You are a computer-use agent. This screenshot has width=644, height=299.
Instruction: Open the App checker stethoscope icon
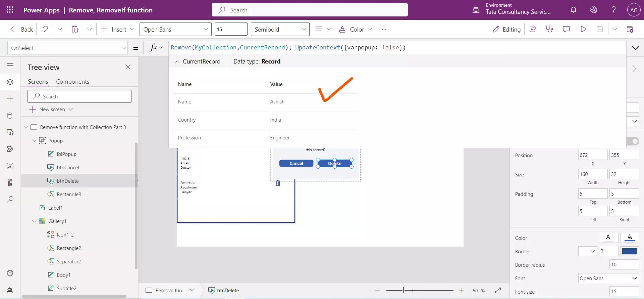[x=549, y=29]
